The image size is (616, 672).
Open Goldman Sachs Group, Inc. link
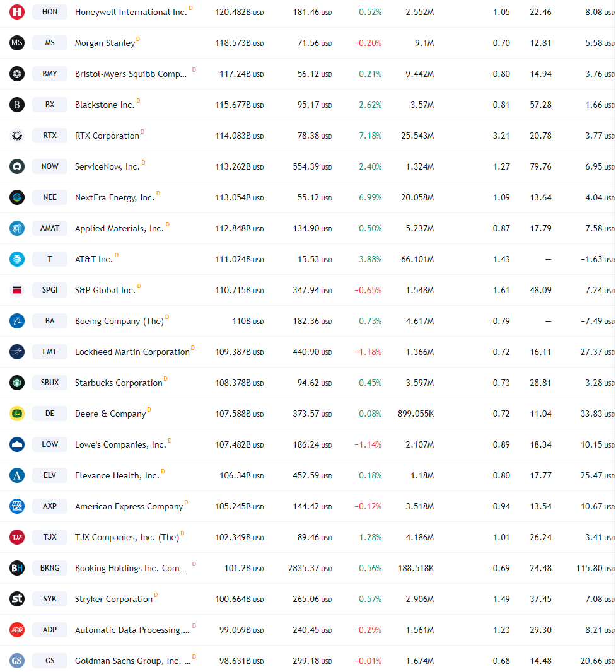tap(133, 660)
